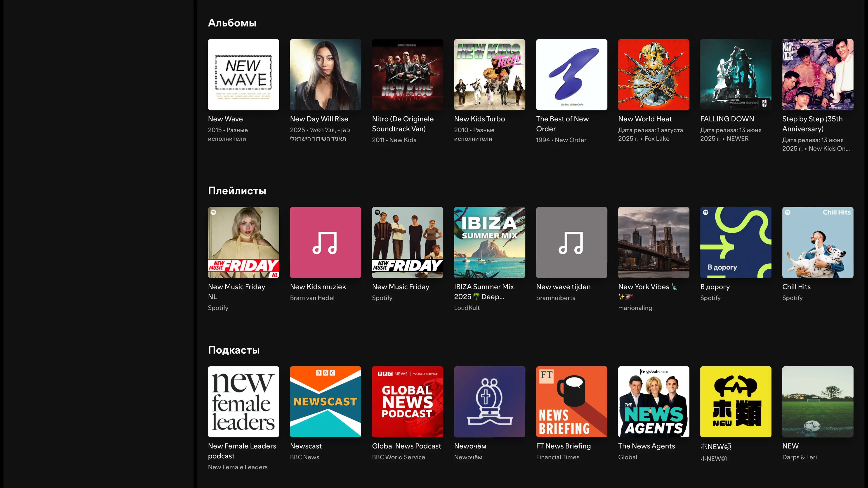Open the Newочём chess bishop podcast cover

489,401
